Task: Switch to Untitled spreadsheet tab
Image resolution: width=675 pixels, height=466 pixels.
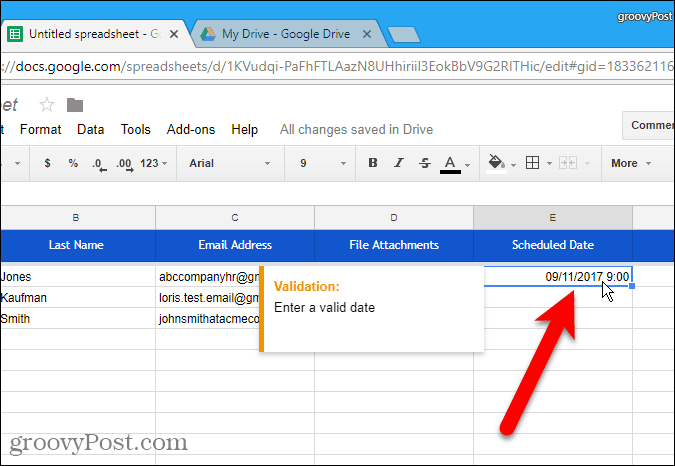Action: pos(94,34)
